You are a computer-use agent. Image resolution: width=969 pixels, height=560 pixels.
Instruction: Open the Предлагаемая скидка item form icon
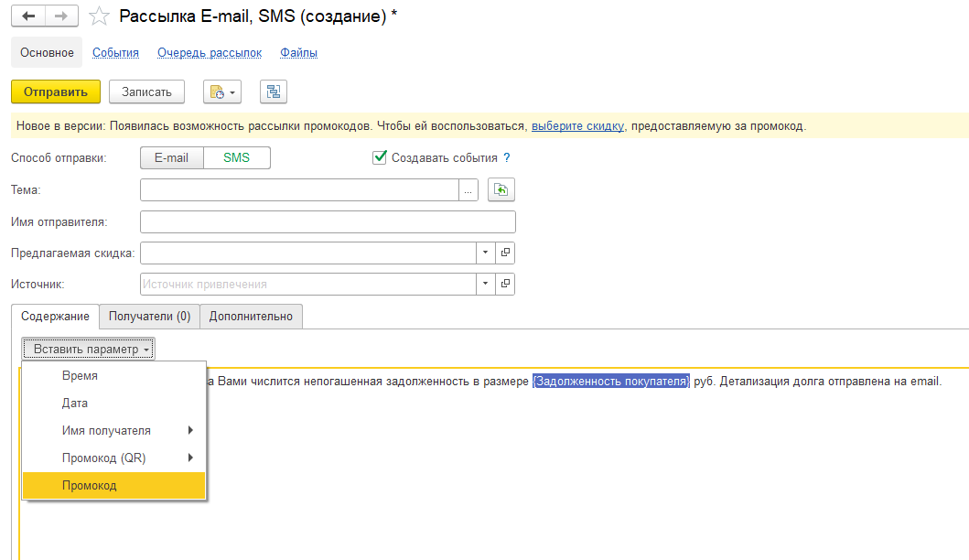505,253
